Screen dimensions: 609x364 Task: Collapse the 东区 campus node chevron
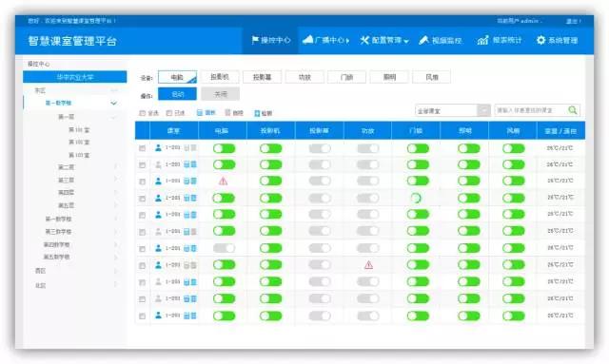[x=114, y=90]
